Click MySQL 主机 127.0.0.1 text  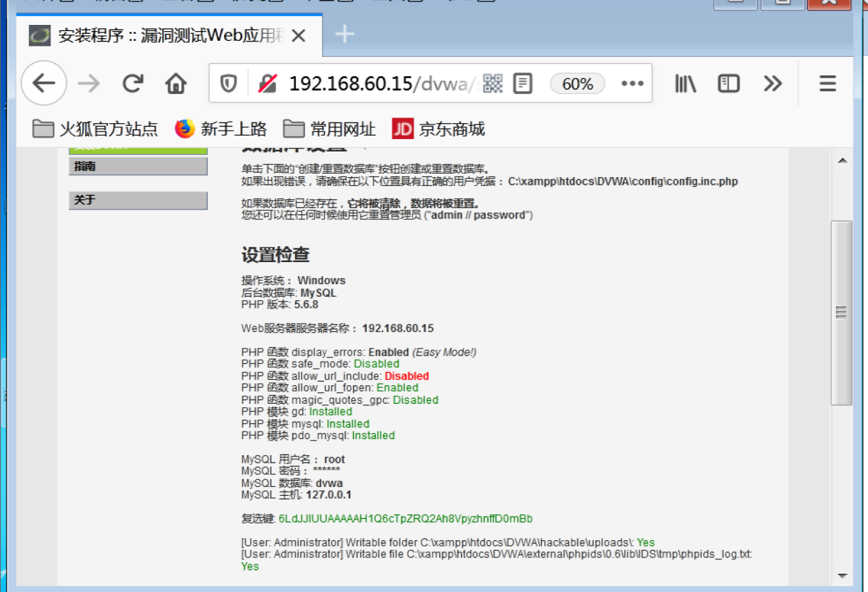point(296,495)
